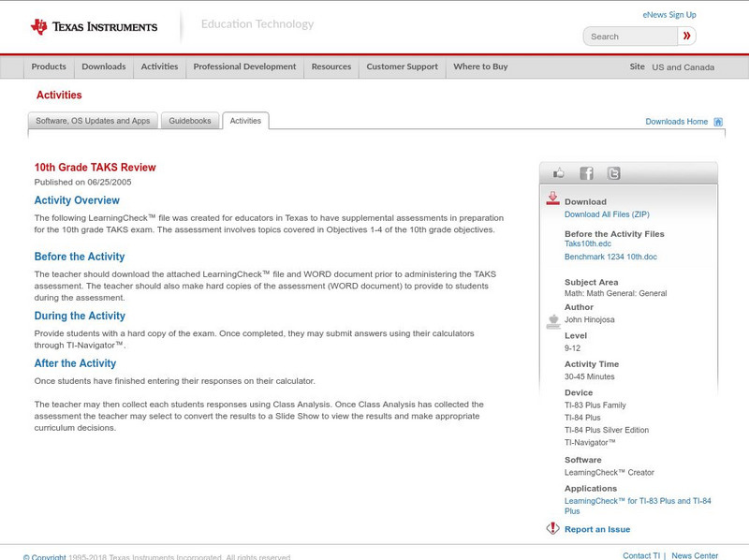Click the 'TI-83 Plus Family' device entry

tap(595, 405)
